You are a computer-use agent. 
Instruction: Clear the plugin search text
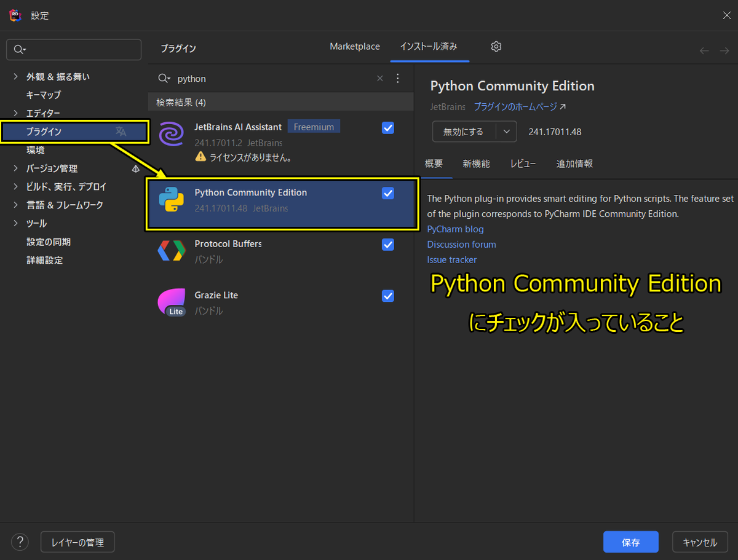tap(380, 78)
